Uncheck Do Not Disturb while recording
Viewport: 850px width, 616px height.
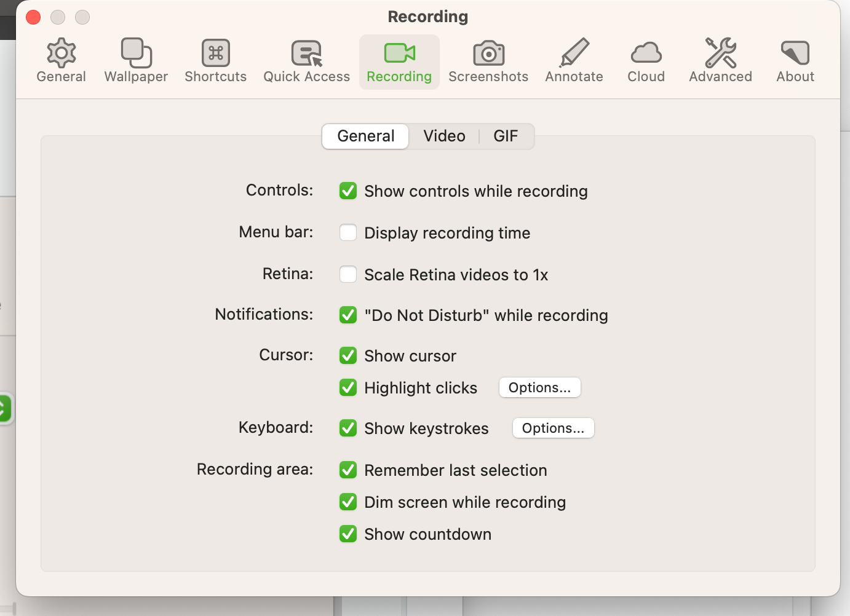click(x=348, y=315)
